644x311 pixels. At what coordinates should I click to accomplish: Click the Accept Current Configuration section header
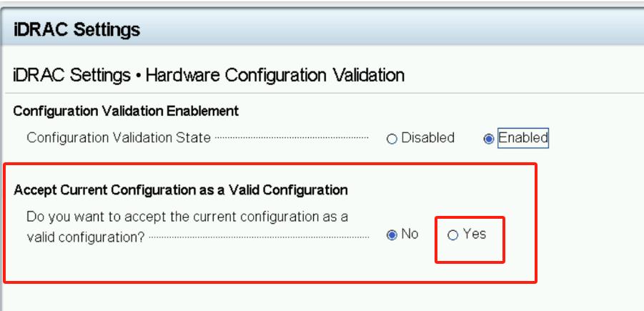click(181, 190)
